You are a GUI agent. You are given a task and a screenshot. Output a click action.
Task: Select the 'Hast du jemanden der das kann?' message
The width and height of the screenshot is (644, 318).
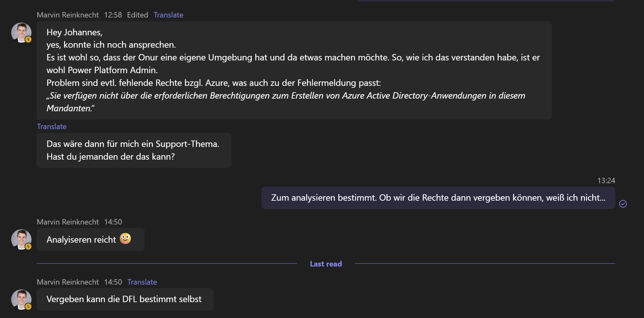110,157
